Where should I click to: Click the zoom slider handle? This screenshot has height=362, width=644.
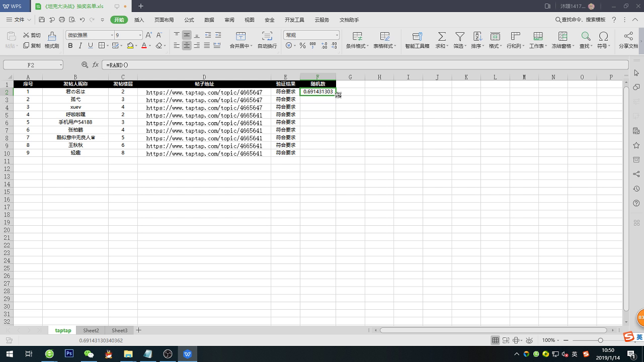point(600,340)
